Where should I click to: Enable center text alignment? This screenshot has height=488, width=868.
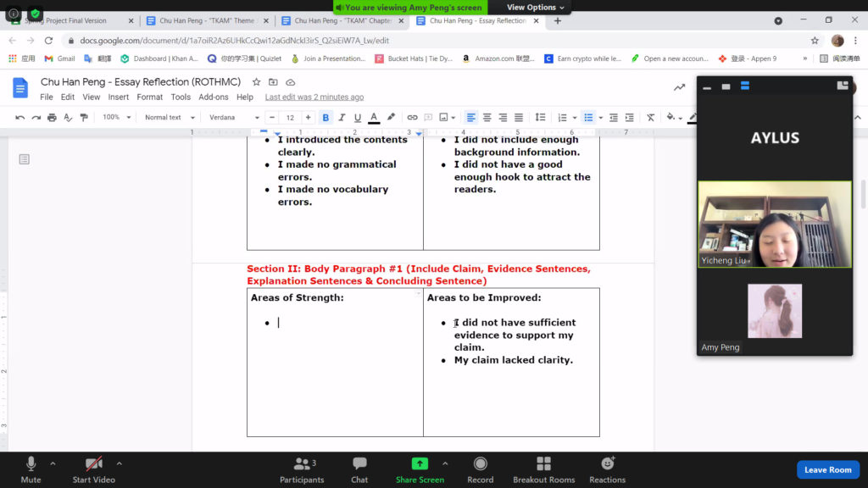(487, 117)
